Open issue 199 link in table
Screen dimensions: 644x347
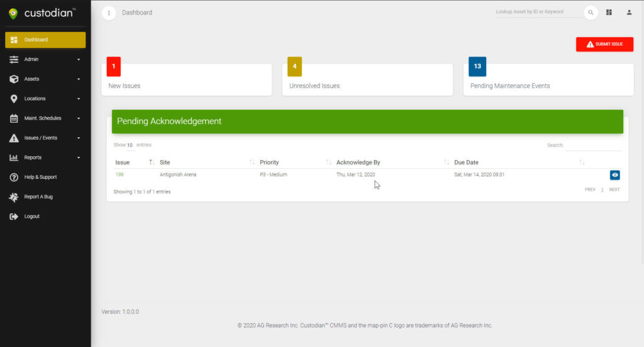click(x=119, y=174)
